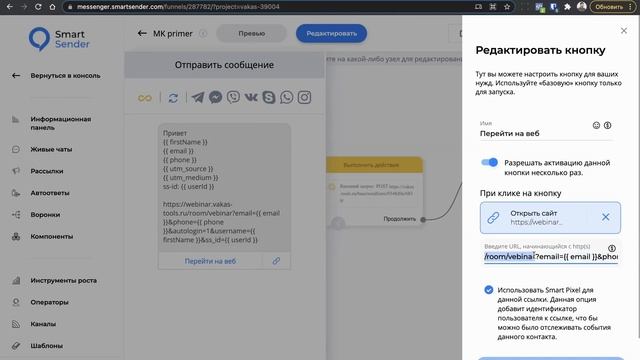Select the Instagram channel icon
The width and height of the screenshot is (640, 360).
(x=304, y=97)
